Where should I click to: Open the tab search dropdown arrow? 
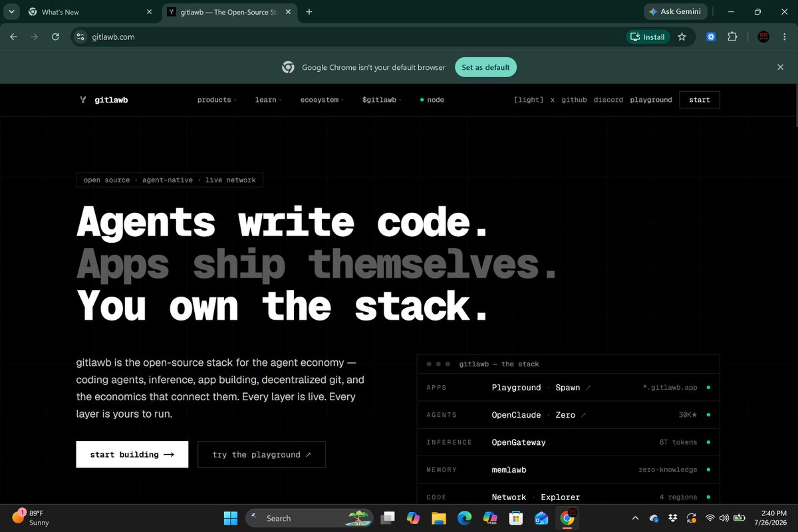click(x=12, y=12)
